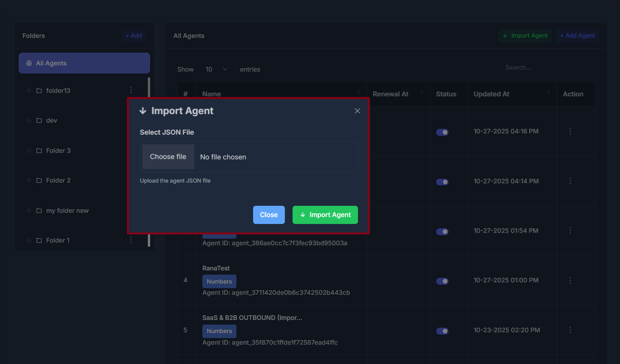Click the globe icon beside All Agents
This screenshot has width=620, height=364.
point(29,63)
